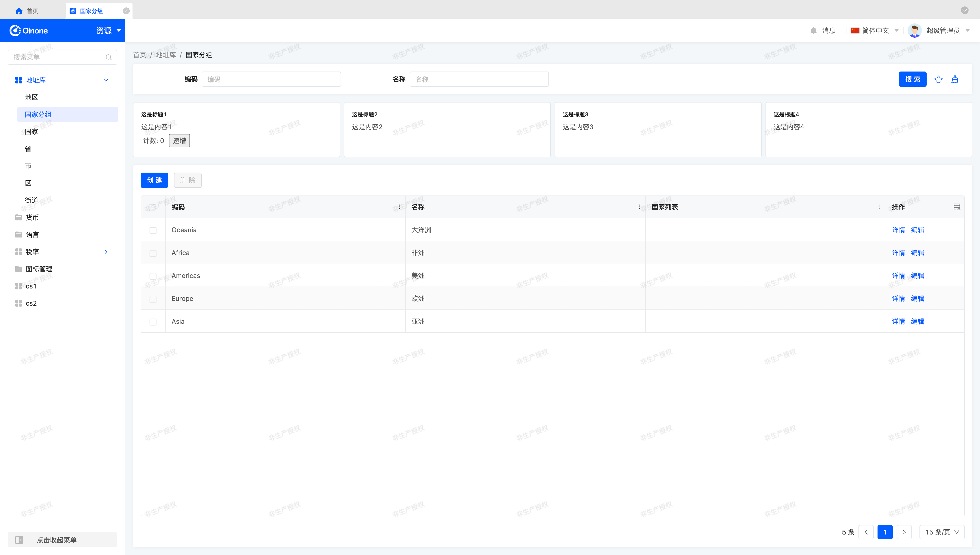Click the collapse menu icon at the sidebar bottom
This screenshot has width=980, height=555.
(19, 540)
